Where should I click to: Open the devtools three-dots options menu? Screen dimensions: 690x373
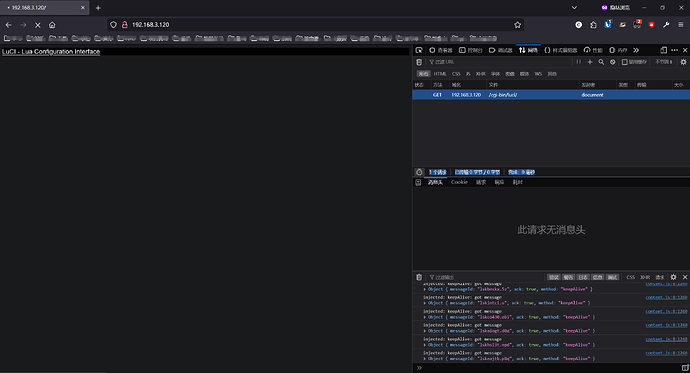pos(675,50)
